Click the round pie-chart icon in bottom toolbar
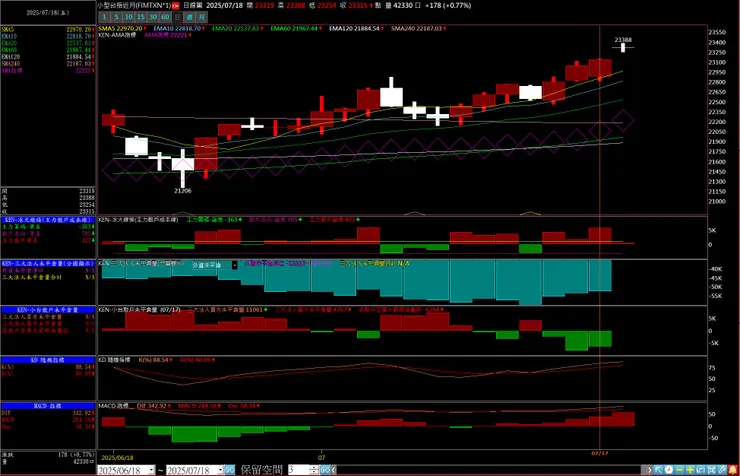This screenshot has height=476, width=740. [669, 470]
